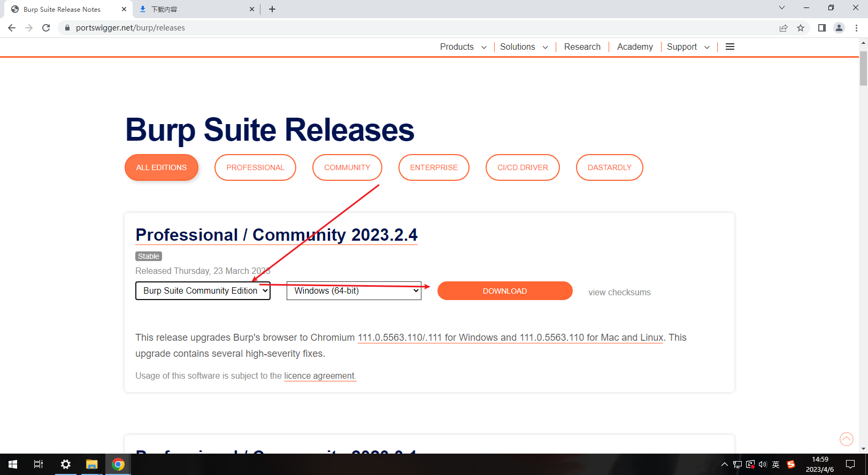Image resolution: width=868 pixels, height=475 pixels.
Task: Click the site lock icon in the address bar
Action: click(67, 28)
